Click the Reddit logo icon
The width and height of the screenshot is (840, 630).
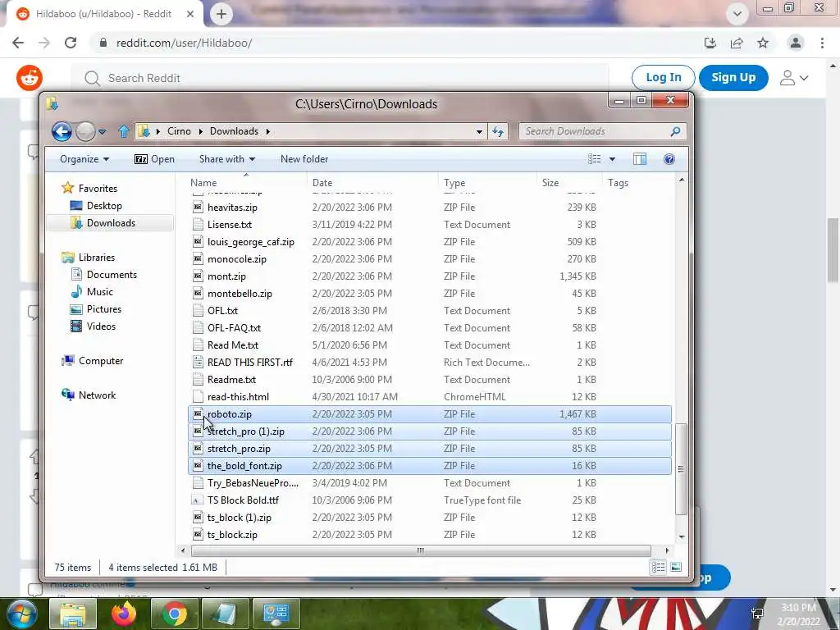pos(30,78)
